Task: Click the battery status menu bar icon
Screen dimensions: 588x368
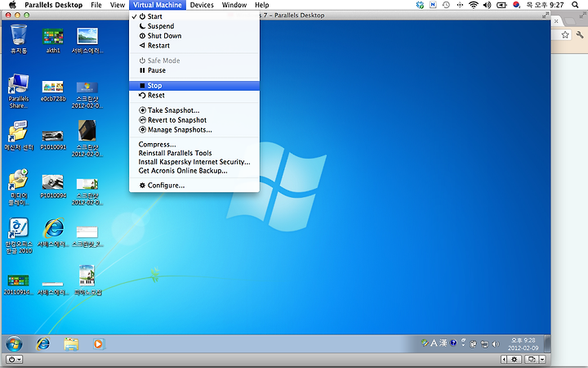Action: point(501,5)
